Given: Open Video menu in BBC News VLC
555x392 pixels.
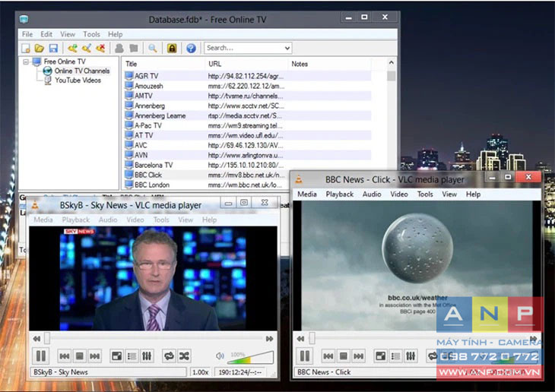Looking at the screenshot, I should point(399,194).
